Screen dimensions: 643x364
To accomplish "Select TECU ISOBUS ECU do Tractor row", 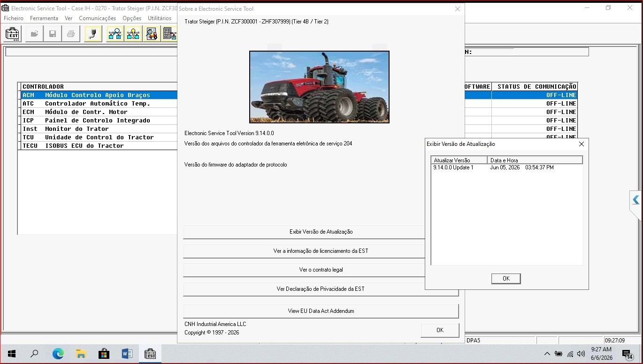I will pos(99,145).
